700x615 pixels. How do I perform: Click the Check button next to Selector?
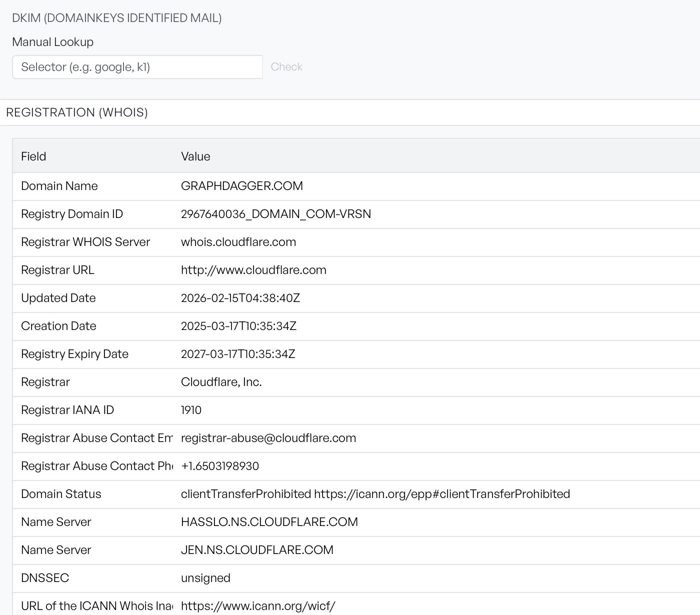(286, 67)
